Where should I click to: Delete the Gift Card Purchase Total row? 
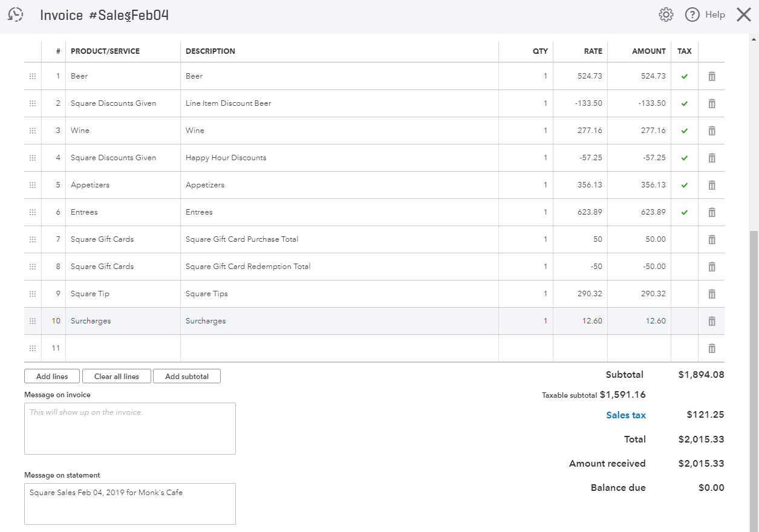click(712, 239)
